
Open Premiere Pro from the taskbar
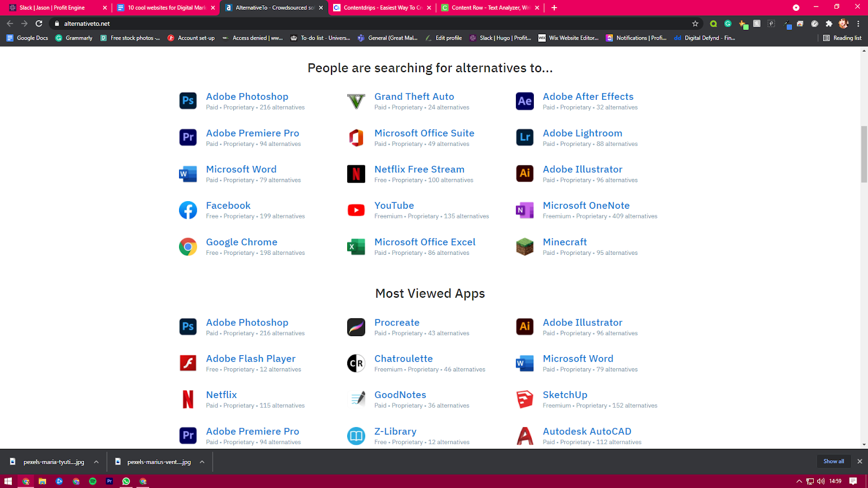pos(110,481)
